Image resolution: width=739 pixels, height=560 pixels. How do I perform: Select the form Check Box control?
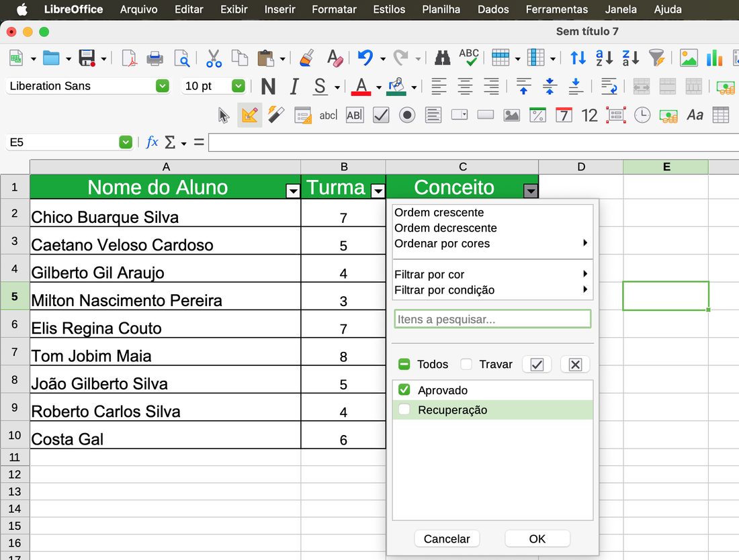(381, 115)
